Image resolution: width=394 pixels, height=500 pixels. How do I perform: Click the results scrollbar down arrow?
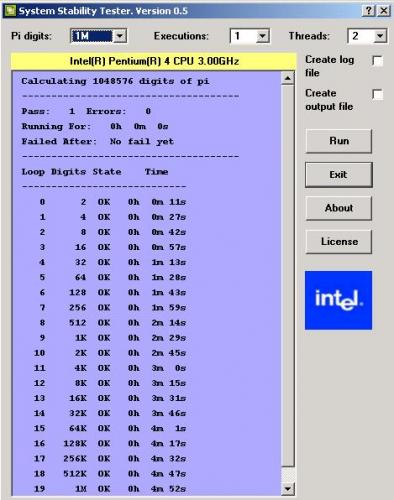pyautogui.click(x=287, y=489)
